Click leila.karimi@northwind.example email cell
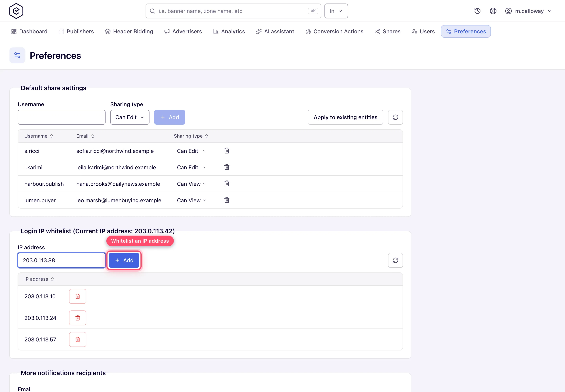Viewport: 565px width, 392px height. (x=116, y=167)
